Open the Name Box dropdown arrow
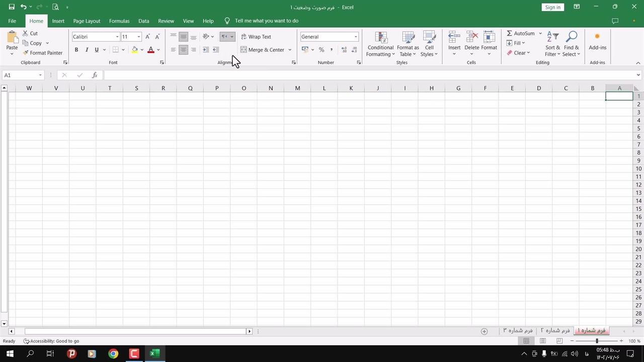Image resolution: width=644 pixels, height=362 pixels. pos(40,75)
